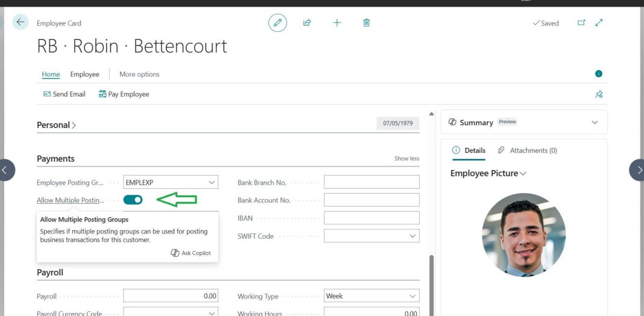Click the trash delete icon

tap(366, 23)
